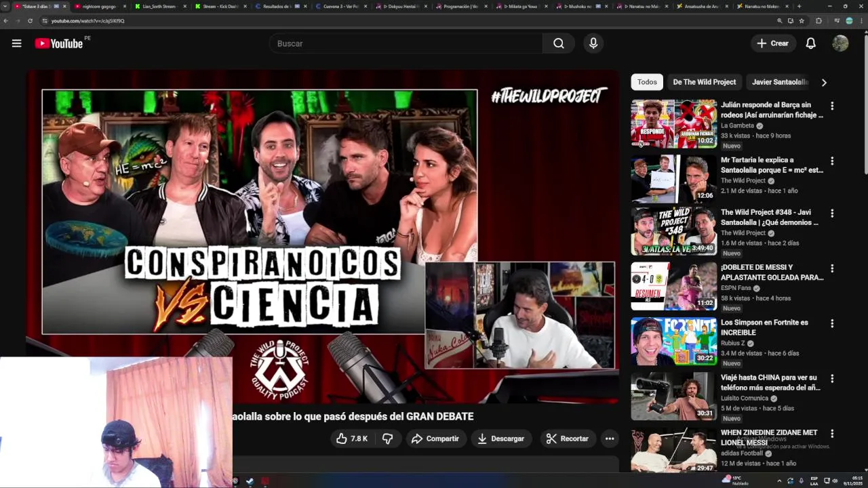
Task: Select the Javier Santaolalla chip
Action: 780,82
